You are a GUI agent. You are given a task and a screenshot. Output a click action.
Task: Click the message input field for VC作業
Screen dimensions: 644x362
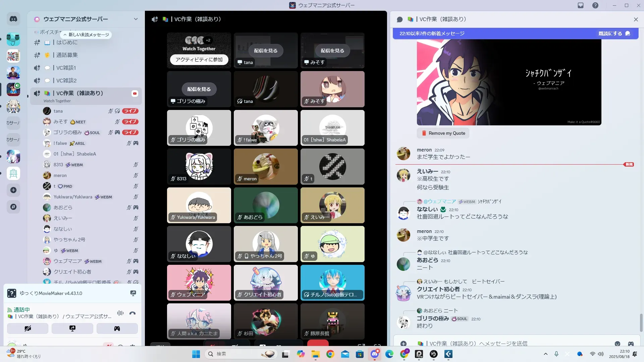pyautogui.click(x=503, y=344)
